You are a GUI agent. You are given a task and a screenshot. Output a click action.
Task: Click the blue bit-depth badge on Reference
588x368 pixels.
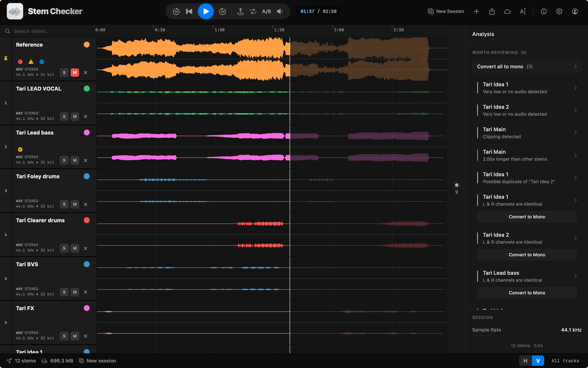click(42, 62)
